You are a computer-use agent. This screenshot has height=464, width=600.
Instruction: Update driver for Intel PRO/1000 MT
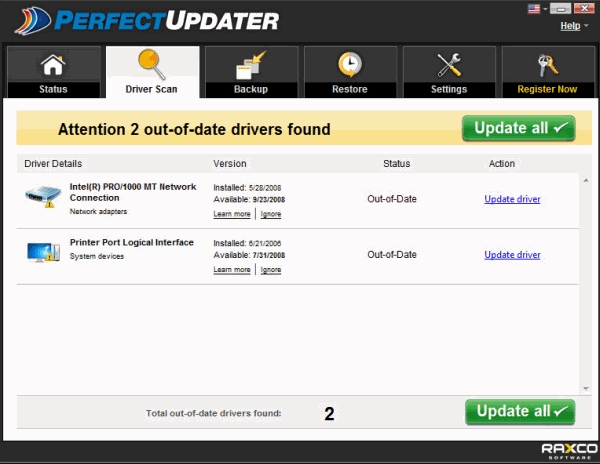click(x=512, y=199)
